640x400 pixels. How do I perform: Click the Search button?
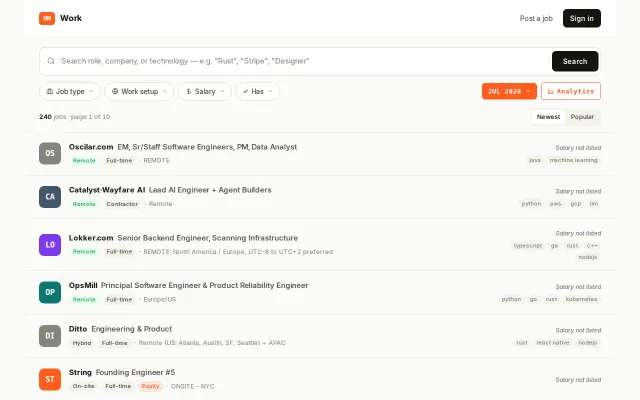[x=575, y=61]
